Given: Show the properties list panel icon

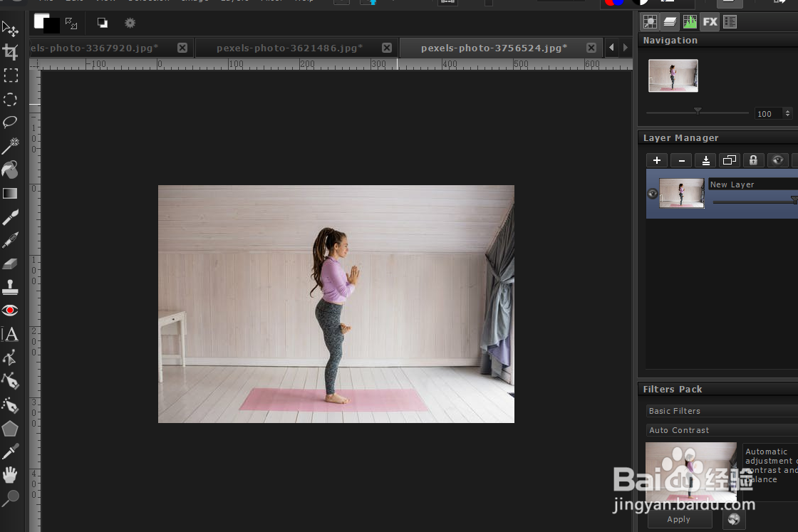Looking at the screenshot, I should 730,22.
